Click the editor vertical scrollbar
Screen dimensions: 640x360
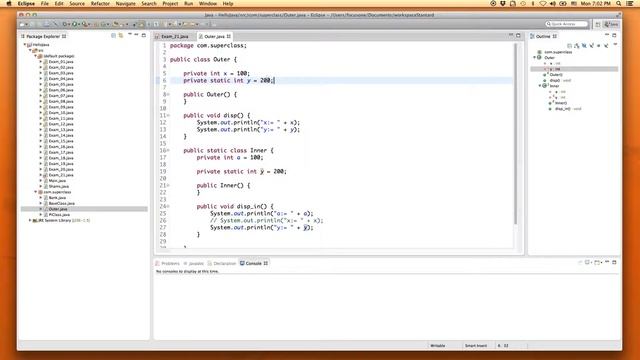[516, 133]
